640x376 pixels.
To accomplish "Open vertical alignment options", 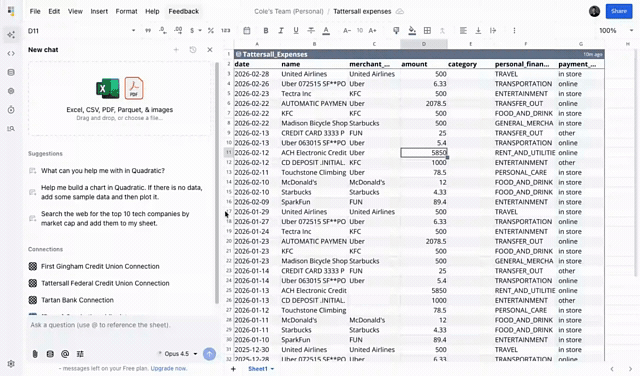I will 478,31.
